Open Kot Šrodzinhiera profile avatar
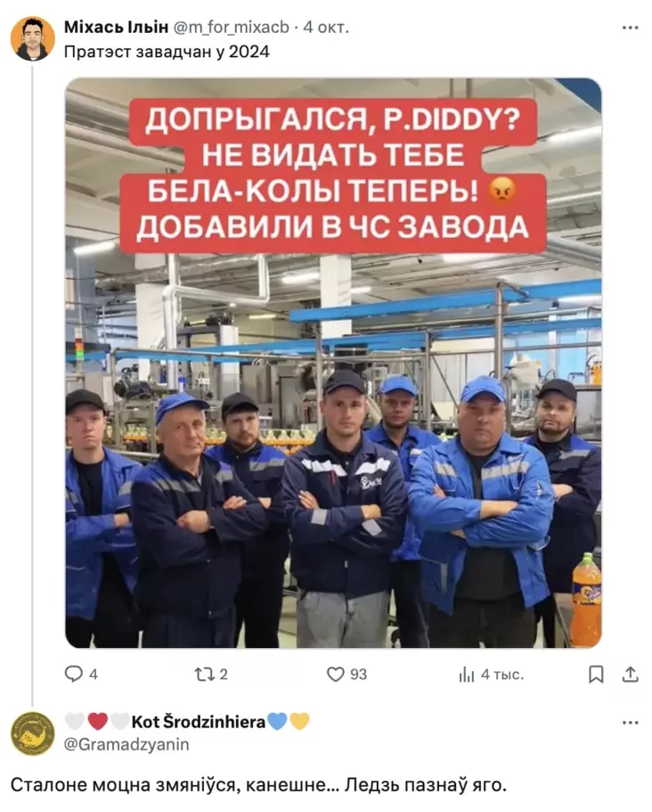The width and height of the screenshot is (652, 812). (x=33, y=734)
